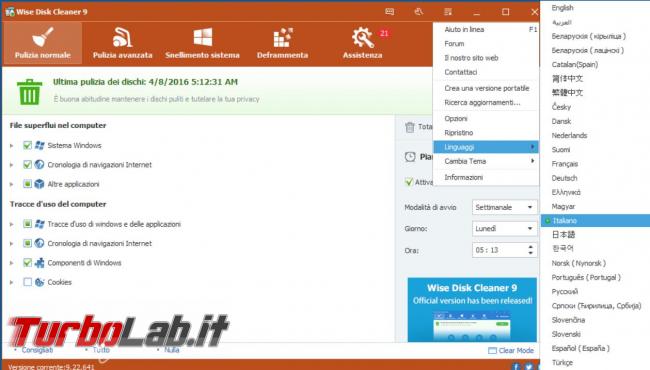
Task: Choose Crea una versione portatile
Action: [x=486, y=88]
